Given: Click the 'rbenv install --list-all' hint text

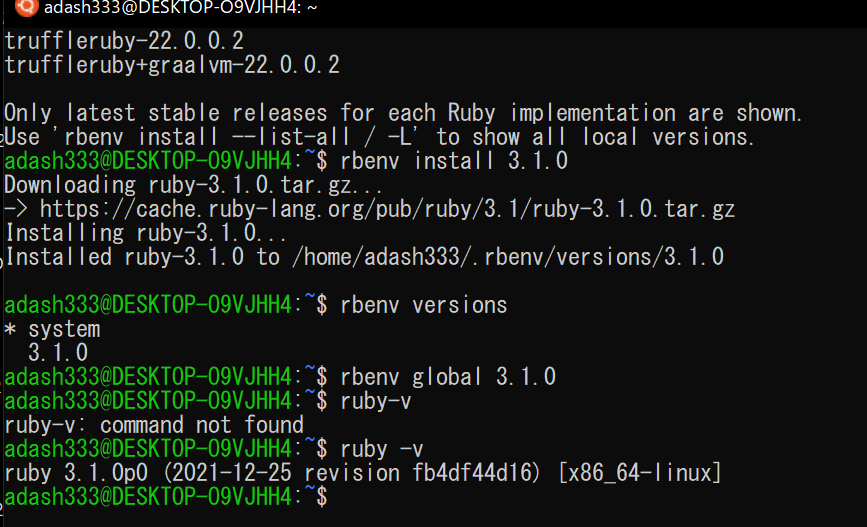Looking at the screenshot, I should pyautogui.click(x=207, y=137).
